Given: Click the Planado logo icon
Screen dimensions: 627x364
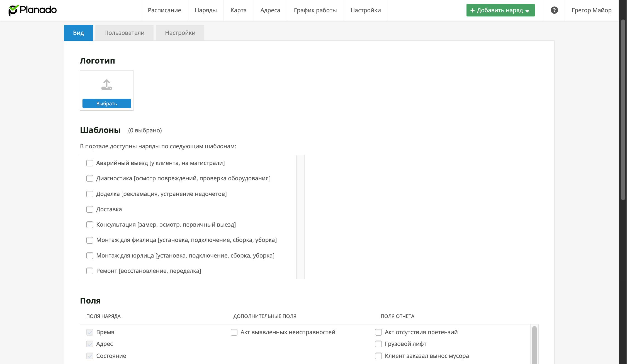Looking at the screenshot, I should (x=13, y=10).
